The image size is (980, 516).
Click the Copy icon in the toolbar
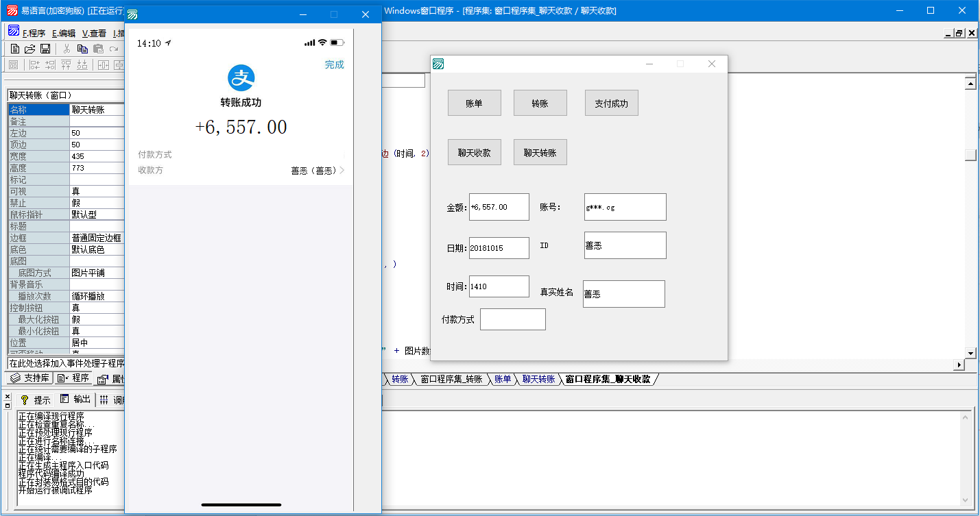click(82, 49)
